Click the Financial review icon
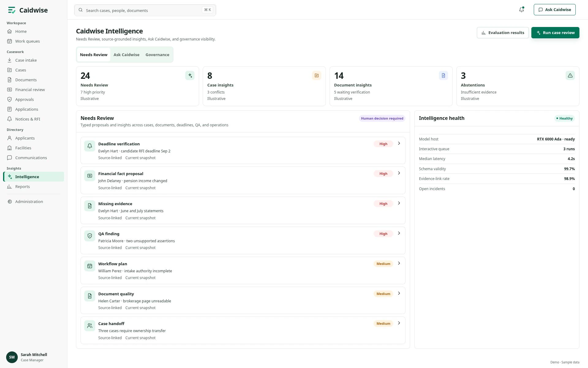This screenshot has width=588, height=368. (x=9, y=90)
